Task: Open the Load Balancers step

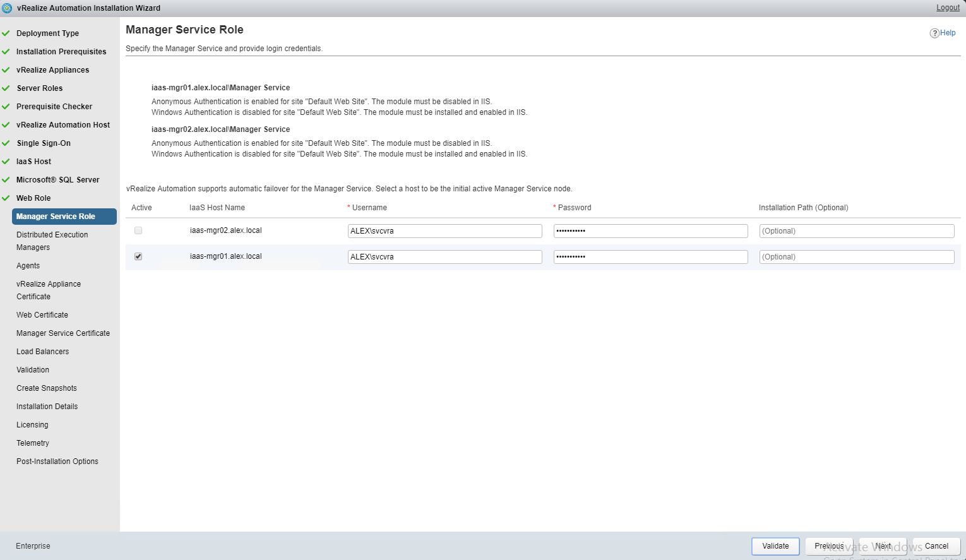Action: 43,352
